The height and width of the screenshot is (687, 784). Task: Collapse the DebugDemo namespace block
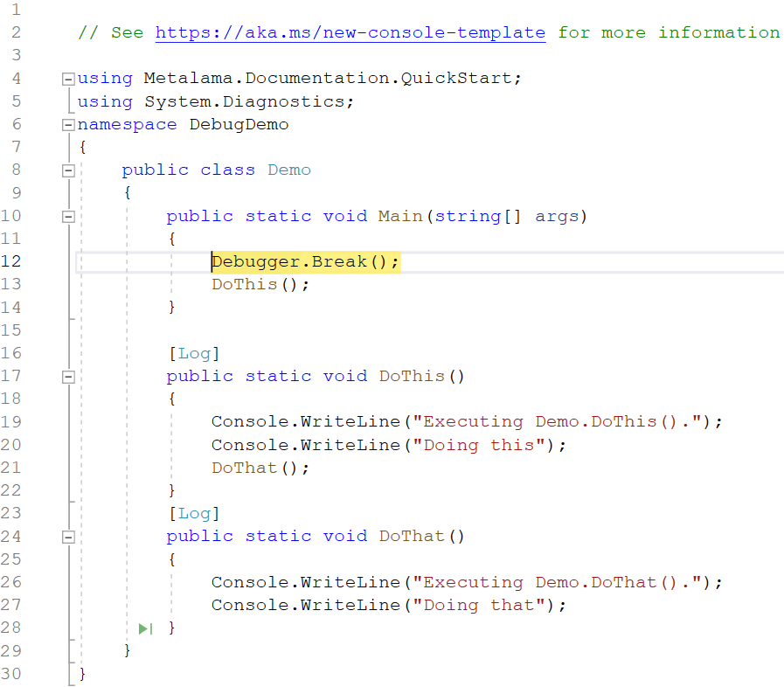(x=69, y=125)
